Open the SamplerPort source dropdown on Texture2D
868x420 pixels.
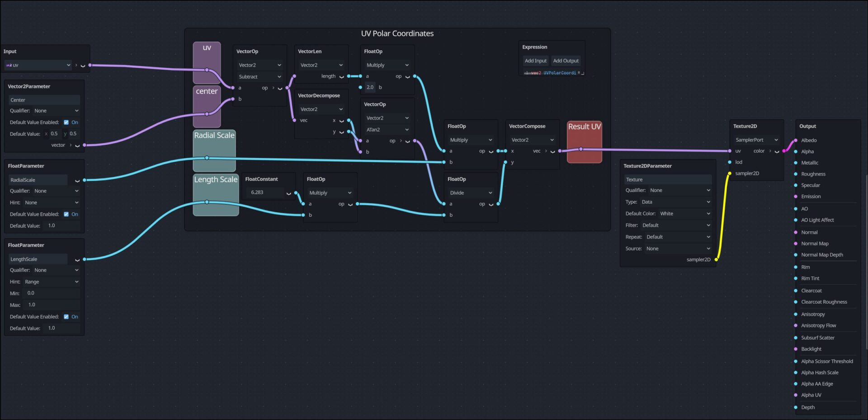pos(757,140)
